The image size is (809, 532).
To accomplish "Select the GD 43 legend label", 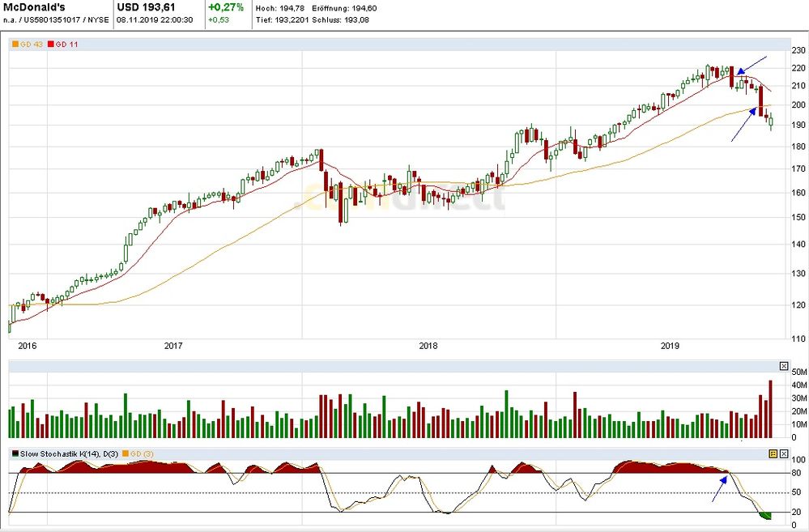I will (32, 45).
